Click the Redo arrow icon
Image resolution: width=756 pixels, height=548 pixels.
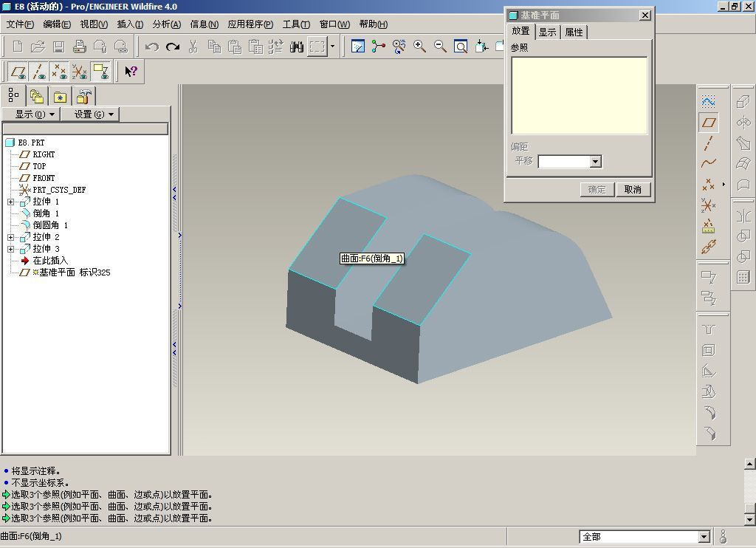point(173,47)
